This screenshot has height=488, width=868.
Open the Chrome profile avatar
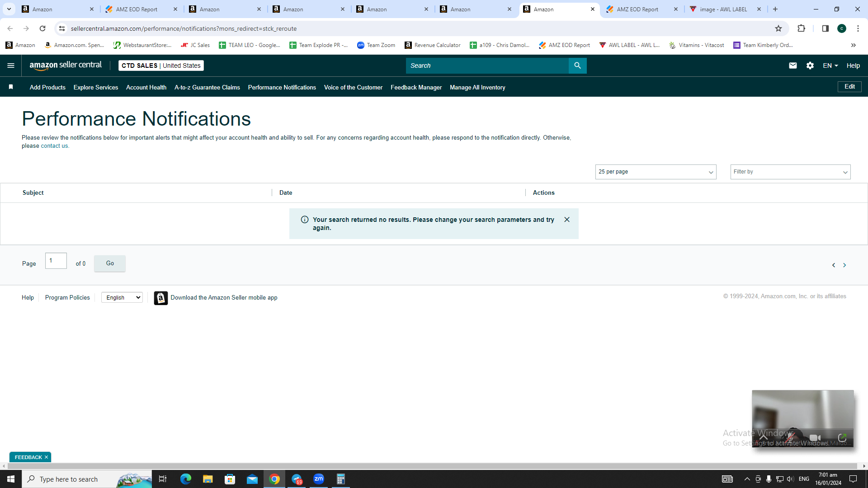pos(841,28)
